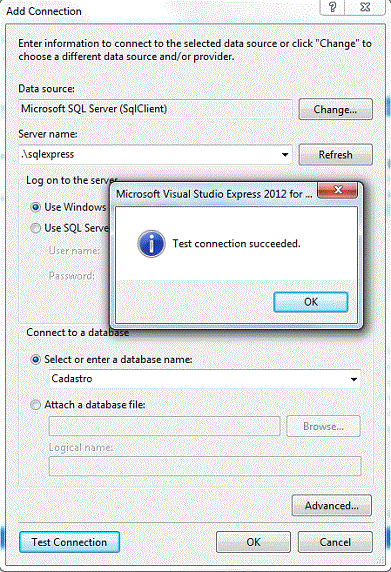Screen dimensions: 391x572
Task: Close the Add Connection dialog with X
Action: click(365, 7)
